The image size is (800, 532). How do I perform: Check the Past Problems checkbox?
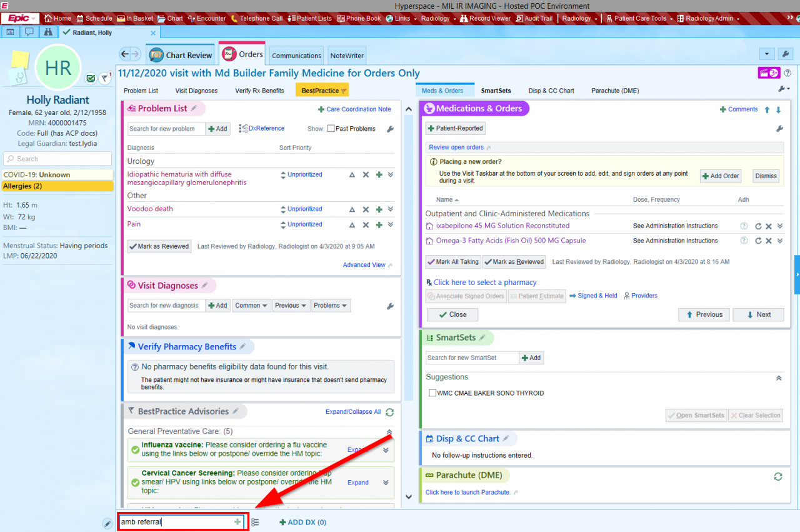pos(331,129)
